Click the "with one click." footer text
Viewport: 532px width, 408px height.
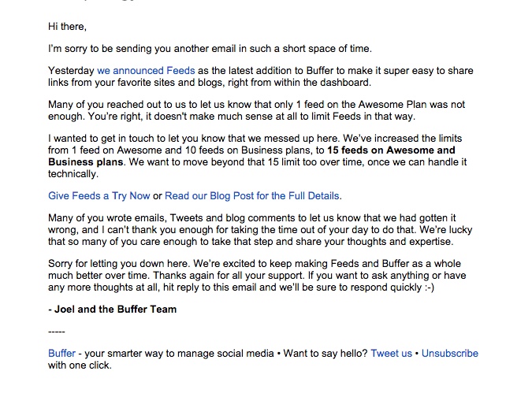(x=80, y=365)
